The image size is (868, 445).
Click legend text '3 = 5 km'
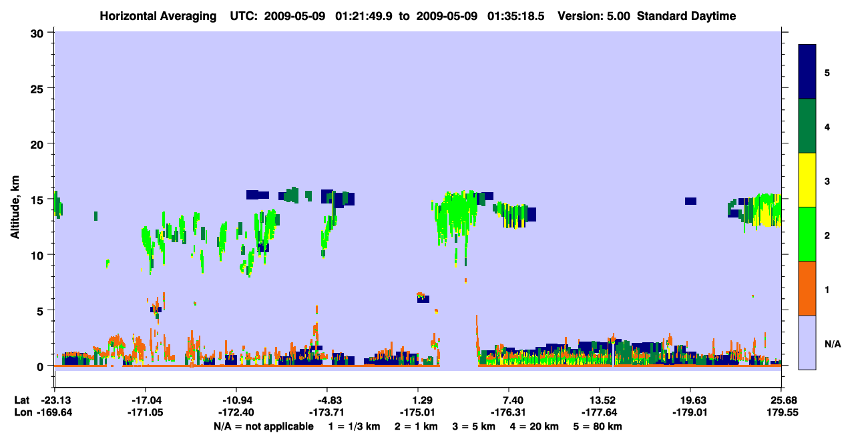pyautogui.click(x=473, y=426)
